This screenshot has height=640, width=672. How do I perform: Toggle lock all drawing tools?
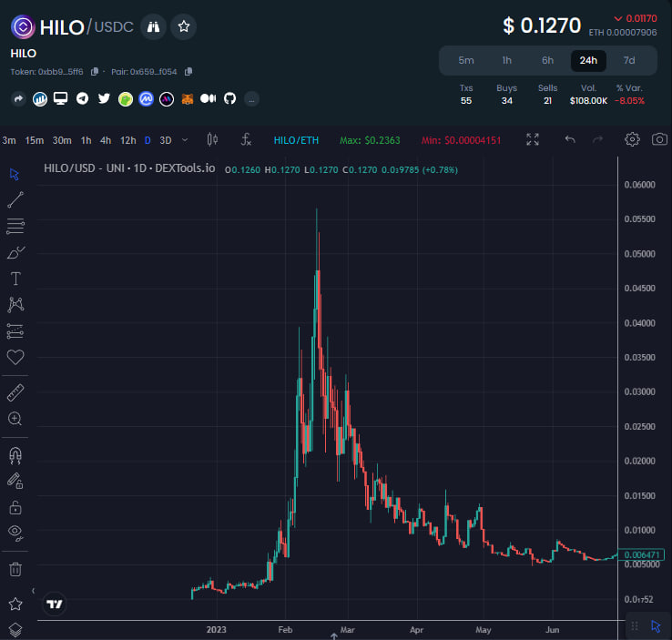pyautogui.click(x=15, y=508)
